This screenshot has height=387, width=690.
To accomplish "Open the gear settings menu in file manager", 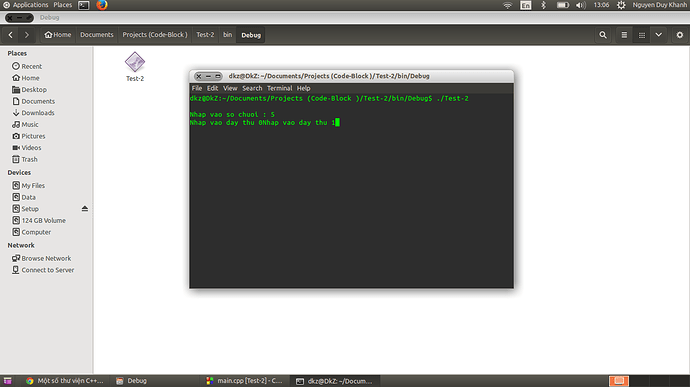I will tap(679, 35).
